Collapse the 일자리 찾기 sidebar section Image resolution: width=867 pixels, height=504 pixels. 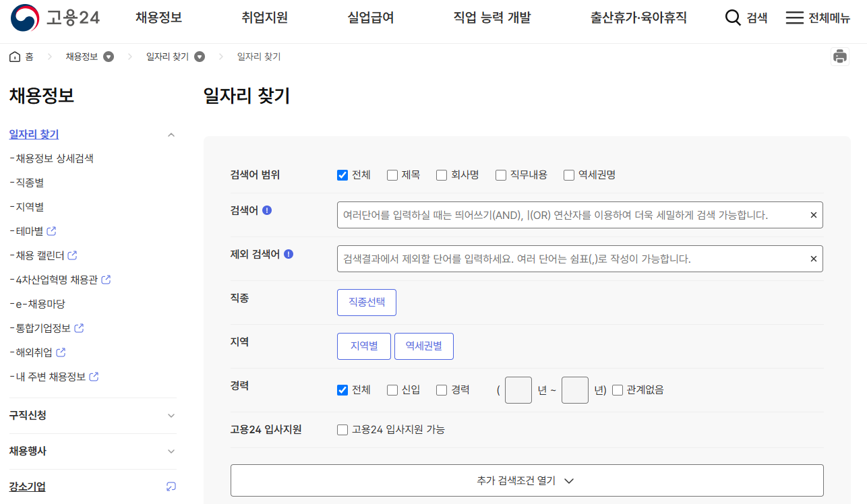(x=171, y=134)
